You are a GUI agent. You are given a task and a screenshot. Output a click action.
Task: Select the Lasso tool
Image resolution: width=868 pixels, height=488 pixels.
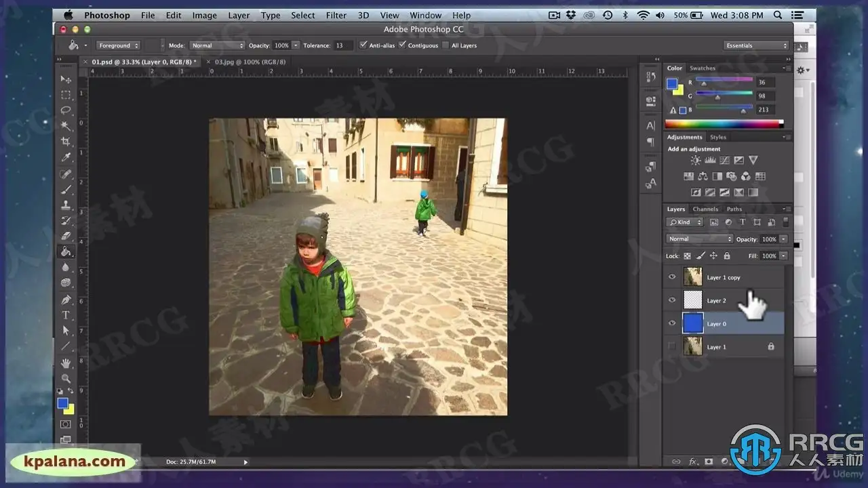(66, 110)
